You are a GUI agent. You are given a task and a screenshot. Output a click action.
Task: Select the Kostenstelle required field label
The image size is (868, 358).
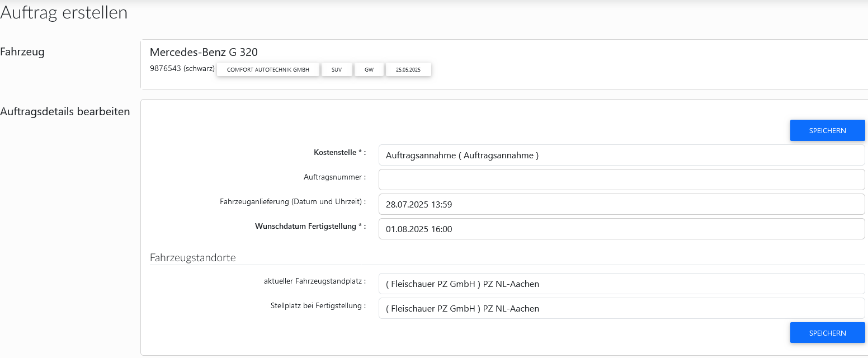click(x=339, y=152)
